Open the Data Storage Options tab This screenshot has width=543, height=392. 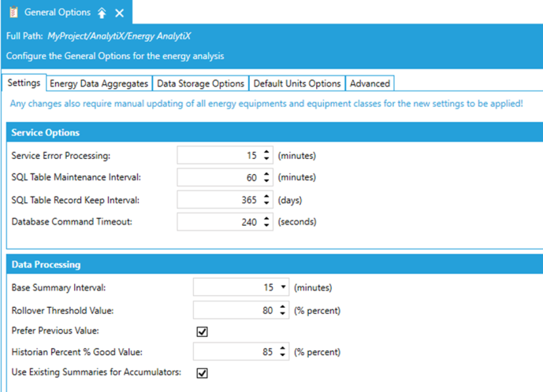200,83
